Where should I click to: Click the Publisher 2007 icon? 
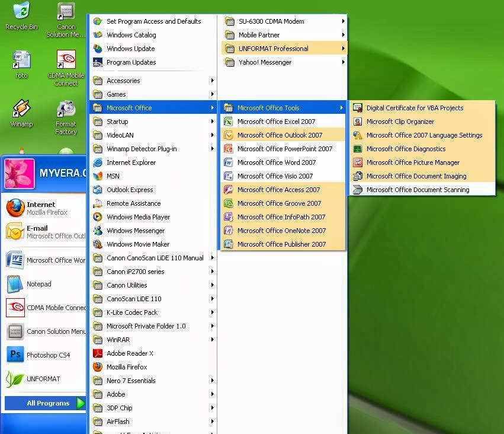click(228, 244)
